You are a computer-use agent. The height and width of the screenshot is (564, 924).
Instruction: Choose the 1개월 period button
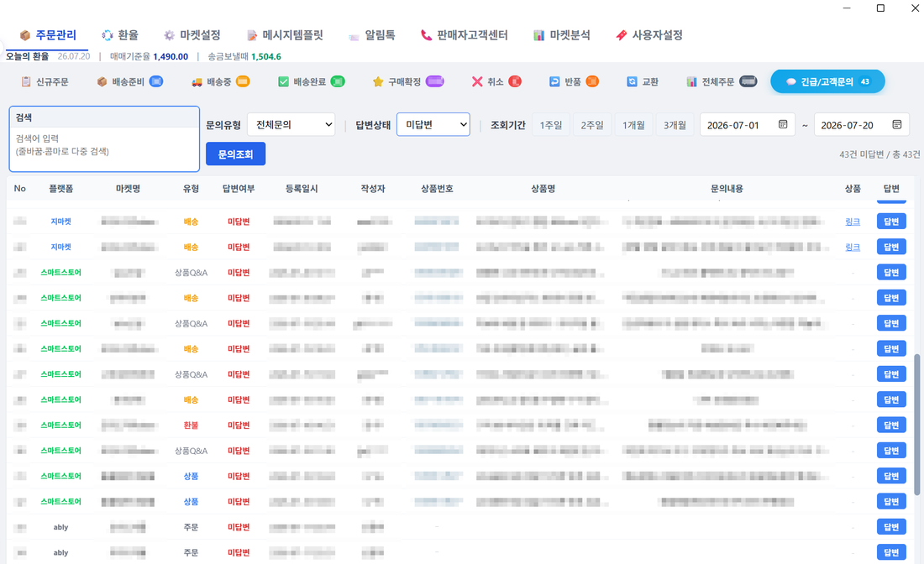(633, 125)
